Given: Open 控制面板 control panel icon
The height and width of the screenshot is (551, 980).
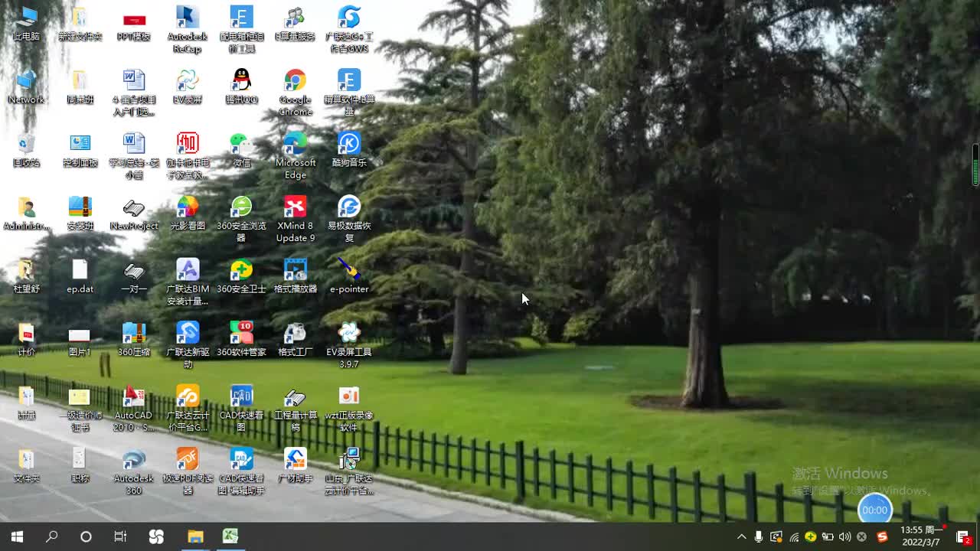Looking at the screenshot, I should [80, 150].
